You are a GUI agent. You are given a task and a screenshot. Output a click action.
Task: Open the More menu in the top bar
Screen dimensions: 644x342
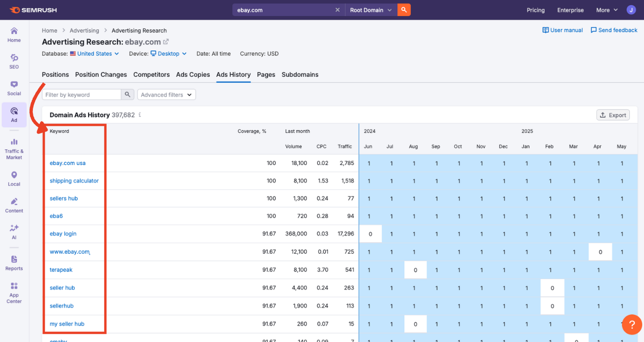[x=606, y=10]
